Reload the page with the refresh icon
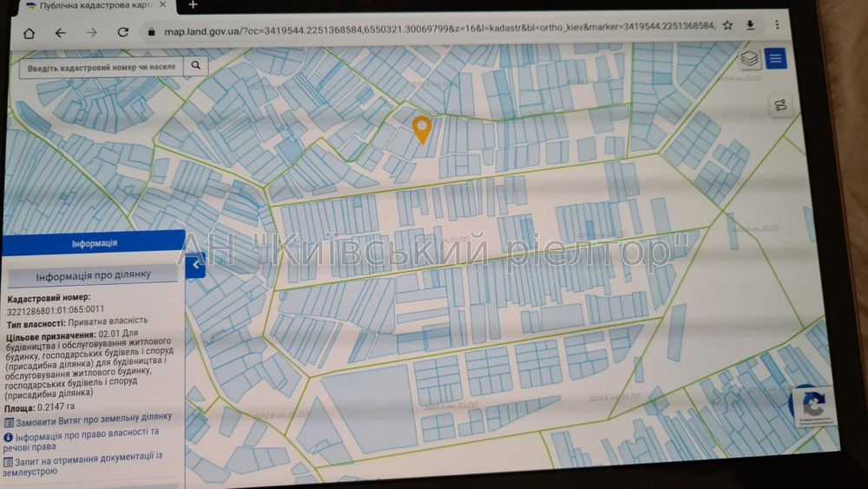The width and height of the screenshot is (868, 489). (123, 33)
